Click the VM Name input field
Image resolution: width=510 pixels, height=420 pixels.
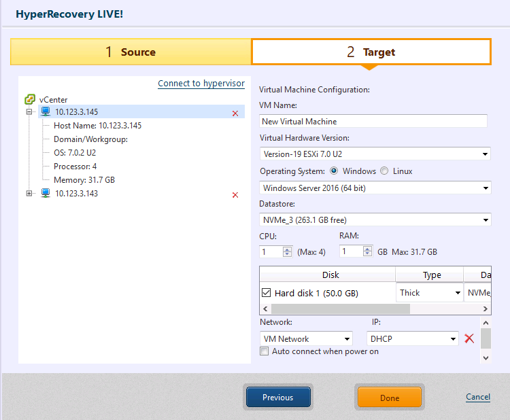point(373,121)
